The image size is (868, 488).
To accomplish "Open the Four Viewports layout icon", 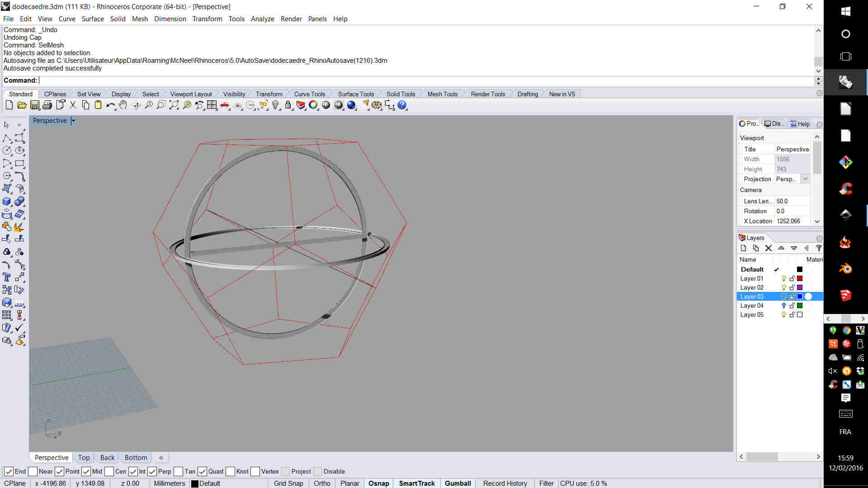I will 212,105.
